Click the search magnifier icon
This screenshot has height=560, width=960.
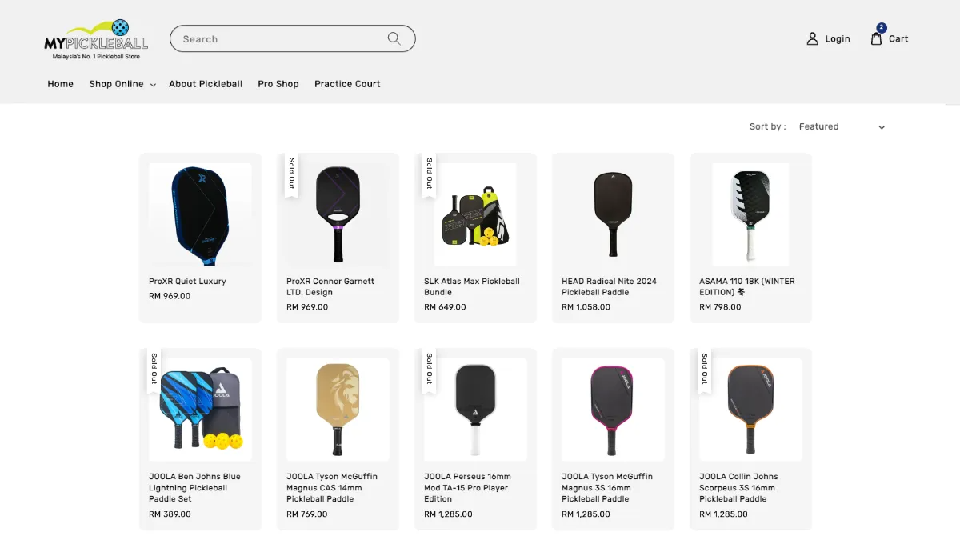[x=393, y=38]
